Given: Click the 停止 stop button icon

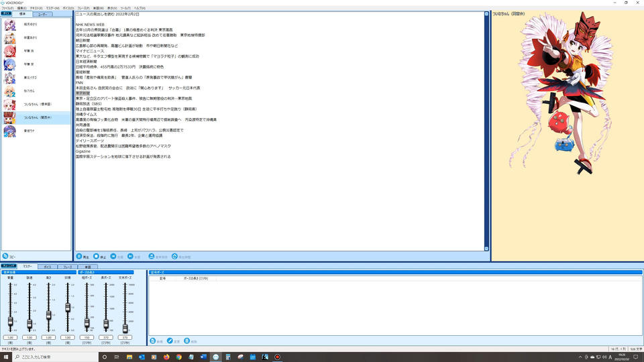Looking at the screenshot, I should click(96, 256).
